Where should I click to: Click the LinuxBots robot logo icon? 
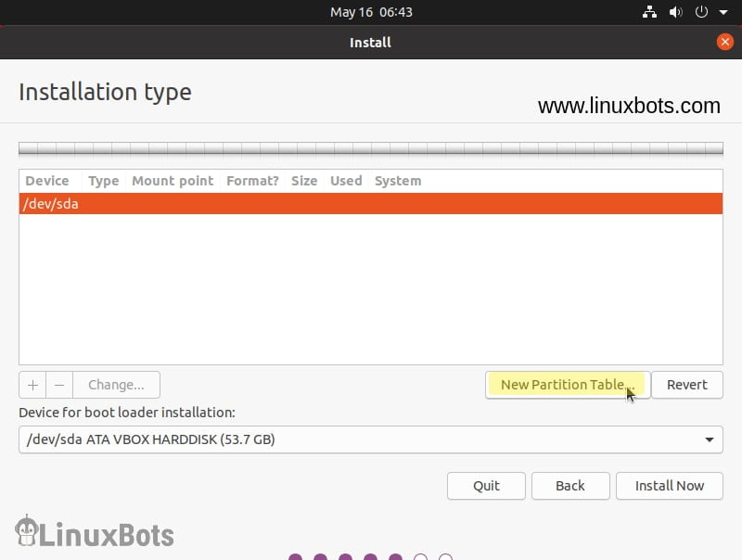pyautogui.click(x=25, y=533)
